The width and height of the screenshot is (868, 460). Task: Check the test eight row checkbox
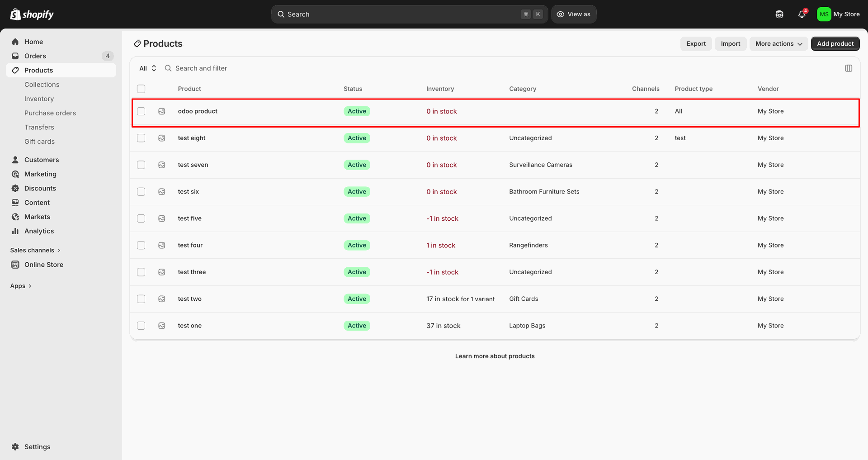point(141,138)
